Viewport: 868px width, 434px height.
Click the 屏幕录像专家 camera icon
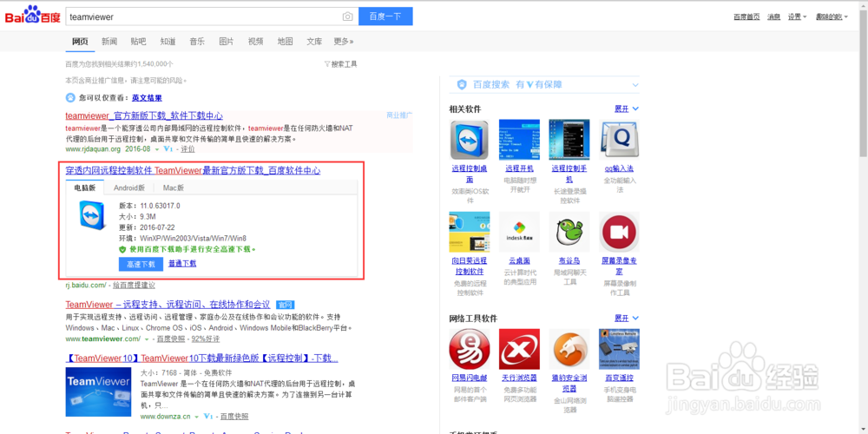(x=619, y=232)
